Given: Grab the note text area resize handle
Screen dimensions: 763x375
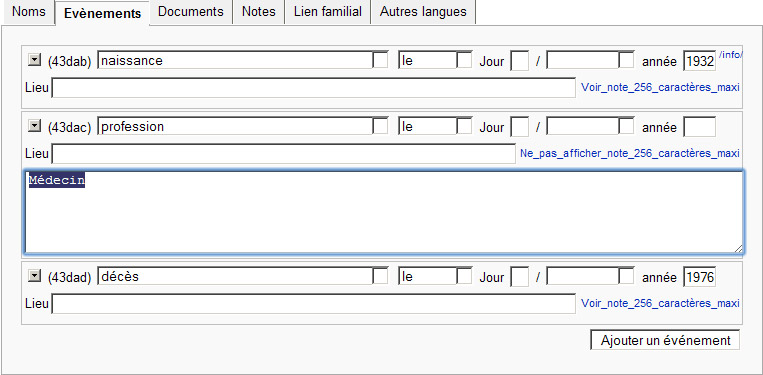Looking at the screenshot, I should 738,249.
